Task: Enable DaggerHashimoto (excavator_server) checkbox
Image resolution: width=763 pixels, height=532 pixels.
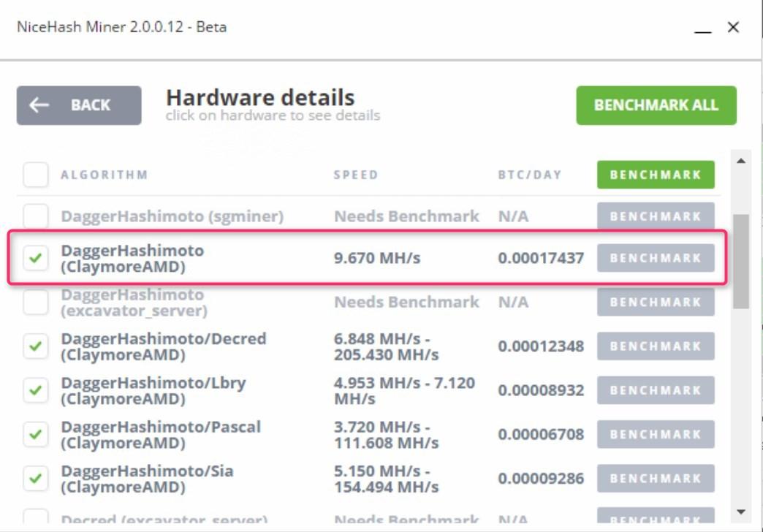Action: tap(36, 303)
